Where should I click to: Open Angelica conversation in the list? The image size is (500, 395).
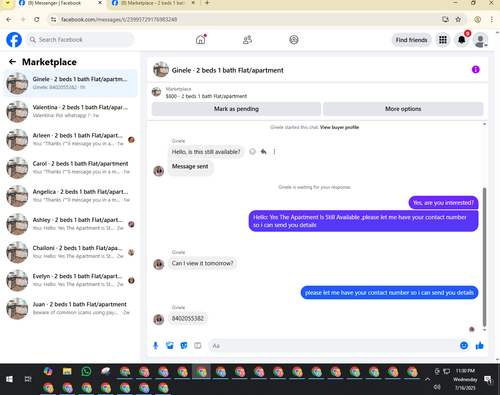coord(70,196)
